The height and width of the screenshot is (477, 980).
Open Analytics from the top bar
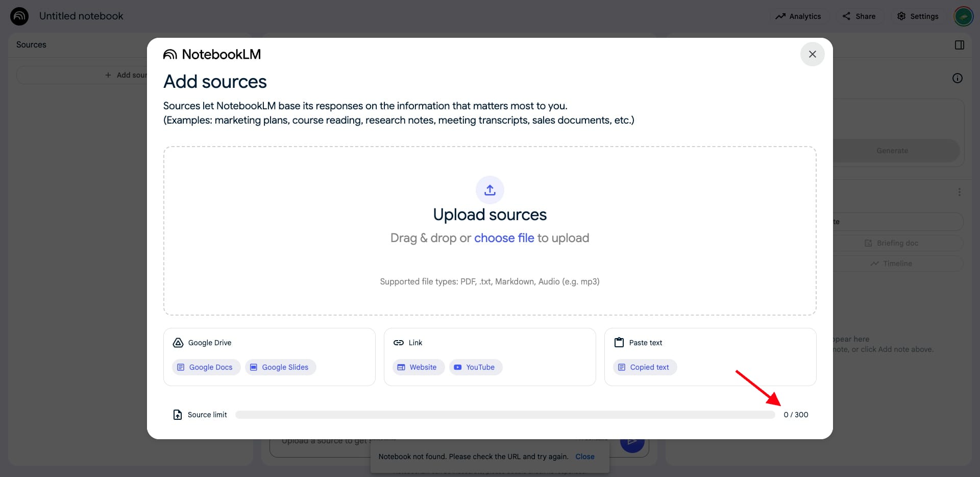pos(798,16)
